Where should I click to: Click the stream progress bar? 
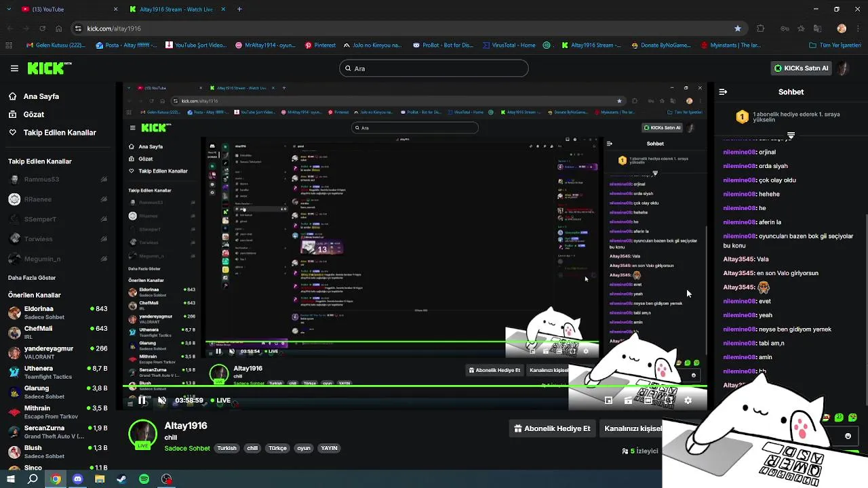coord(414,388)
